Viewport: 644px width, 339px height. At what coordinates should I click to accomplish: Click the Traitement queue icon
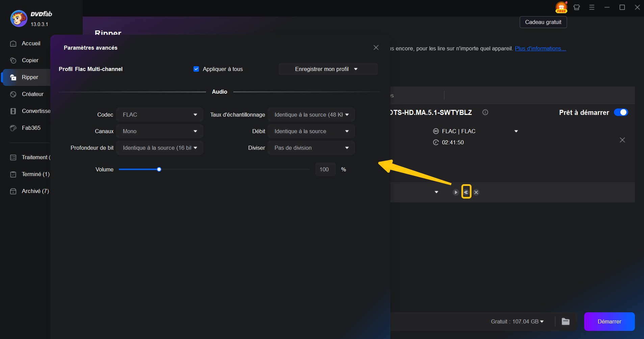pos(13,158)
